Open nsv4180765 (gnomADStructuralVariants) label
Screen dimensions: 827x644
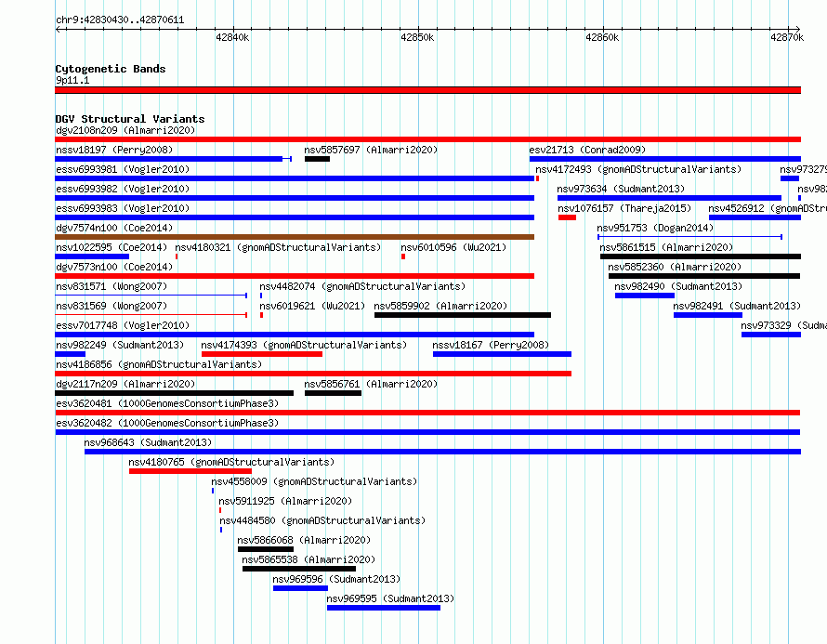[x=231, y=462]
